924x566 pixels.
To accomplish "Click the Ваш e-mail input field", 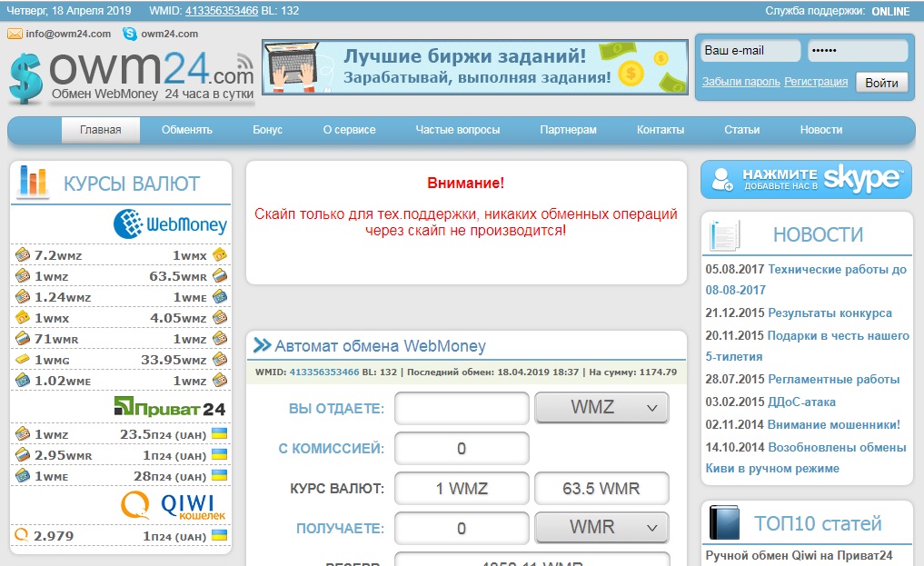I will pyautogui.click(x=750, y=51).
